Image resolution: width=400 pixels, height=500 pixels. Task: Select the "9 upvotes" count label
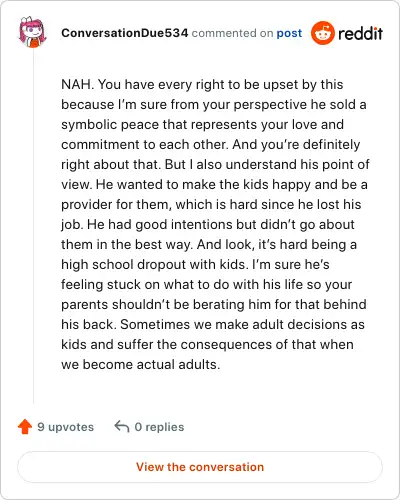pos(66,427)
